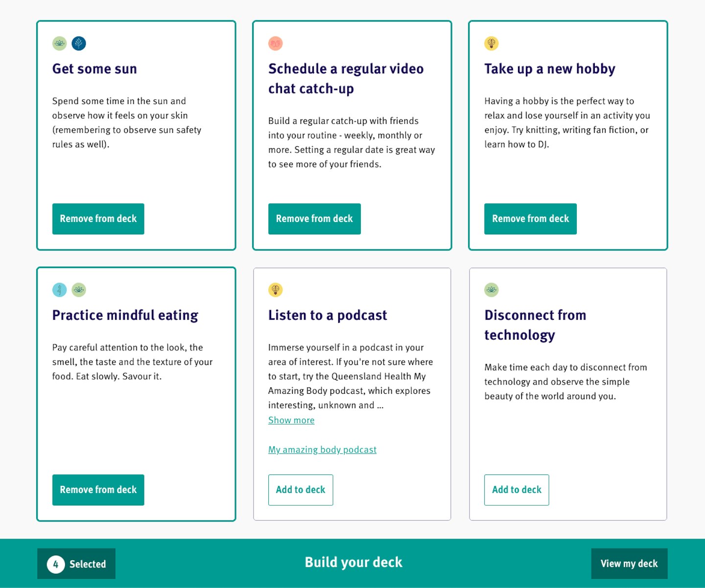
Task: Expand podcast description with Show more
Action: pos(291,420)
